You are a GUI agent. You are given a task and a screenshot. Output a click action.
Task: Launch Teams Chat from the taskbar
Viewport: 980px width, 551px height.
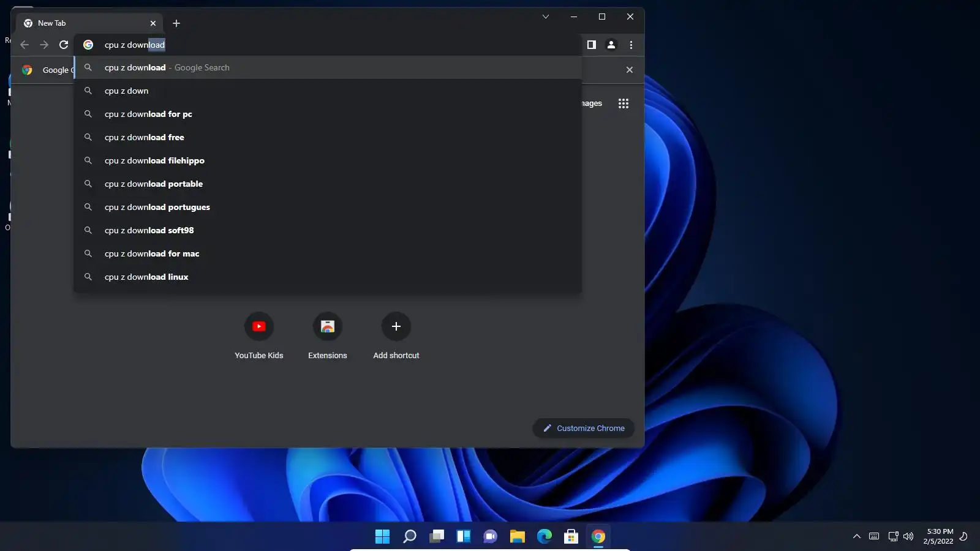[491, 536]
